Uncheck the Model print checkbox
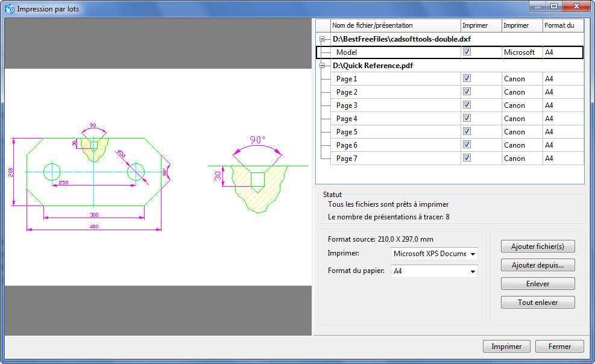Viewport: 595px width, 364px height. click(467, 52)
